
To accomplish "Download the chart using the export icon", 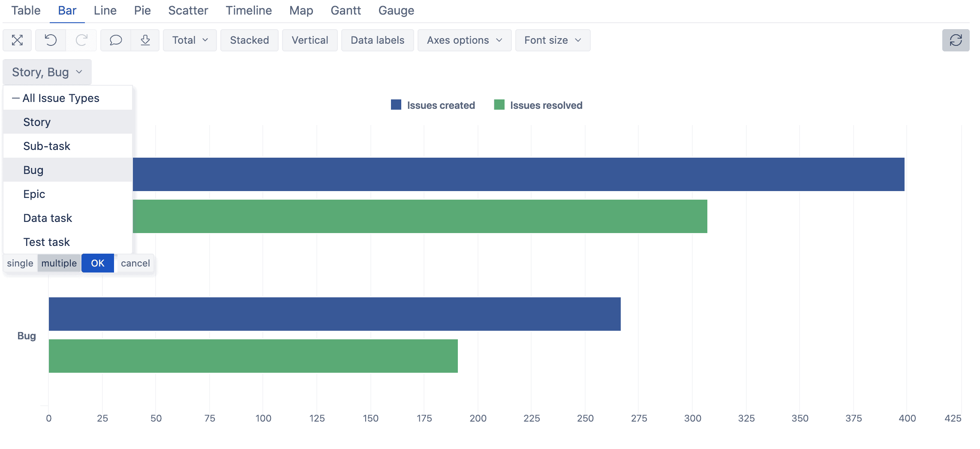I will (x=145, y=40).
